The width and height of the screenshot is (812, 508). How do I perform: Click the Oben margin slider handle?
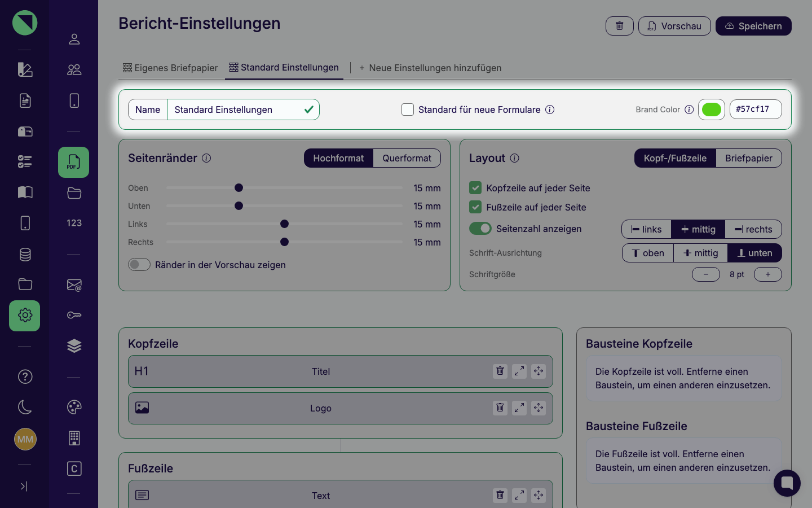point(239,188)
